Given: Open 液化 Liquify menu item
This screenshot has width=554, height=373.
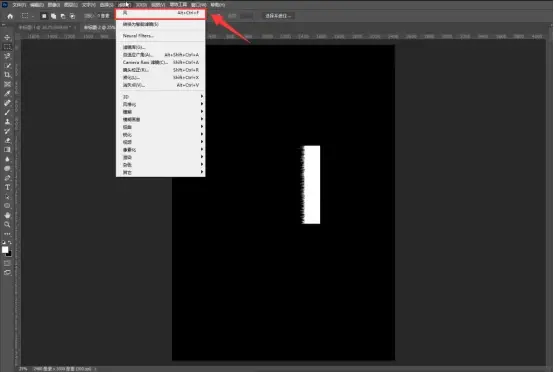Looking at the screenshot, I should 160,77.
